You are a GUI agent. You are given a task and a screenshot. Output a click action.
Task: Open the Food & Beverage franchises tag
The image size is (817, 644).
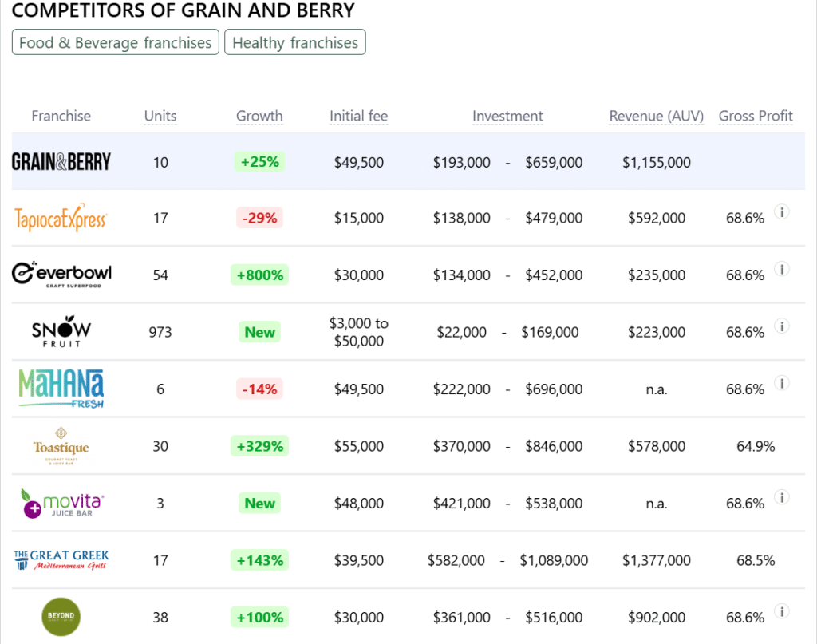pos(115,42)
